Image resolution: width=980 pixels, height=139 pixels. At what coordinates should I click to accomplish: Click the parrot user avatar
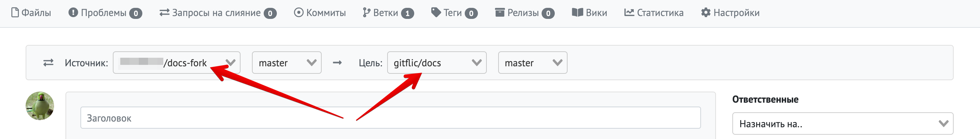(x=39, y=106)
